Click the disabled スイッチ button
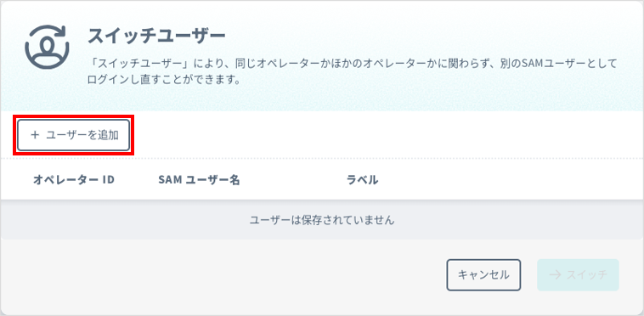 [x=578, y=274]
